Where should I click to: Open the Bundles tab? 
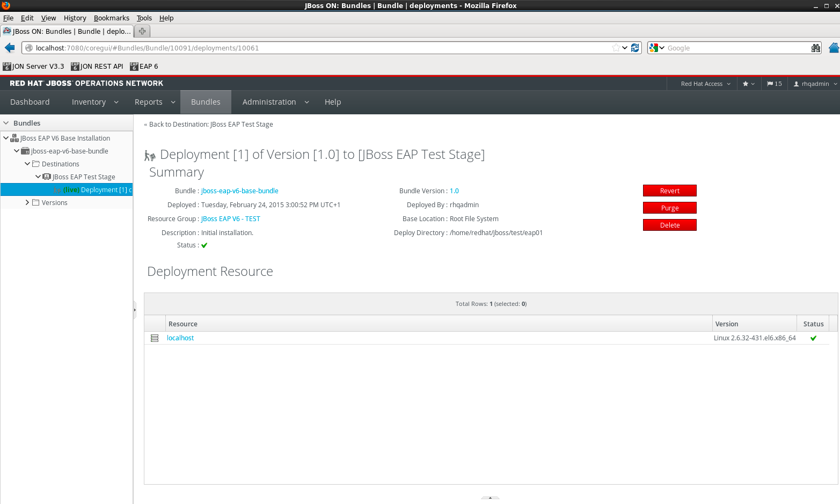click(206, 102)
